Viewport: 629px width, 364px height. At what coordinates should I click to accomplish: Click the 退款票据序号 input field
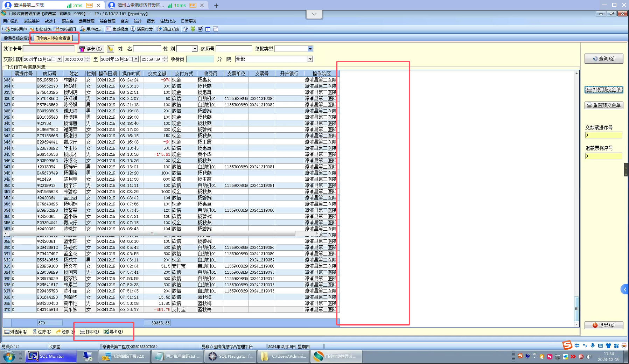tap(603, 156)
